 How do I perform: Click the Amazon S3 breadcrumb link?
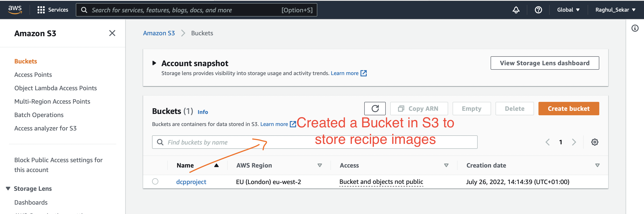[x=159, y=33]
